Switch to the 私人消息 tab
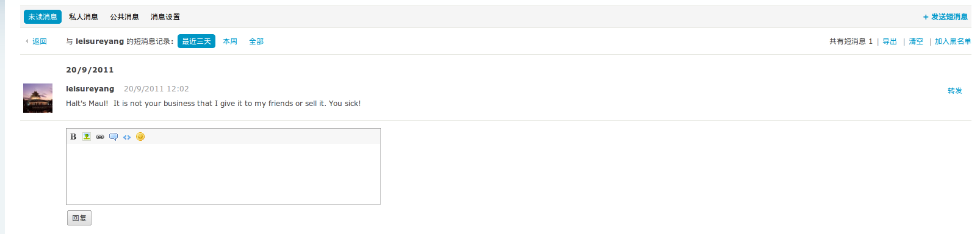Viewport: 980px width, 234px height. coord(84,17)
